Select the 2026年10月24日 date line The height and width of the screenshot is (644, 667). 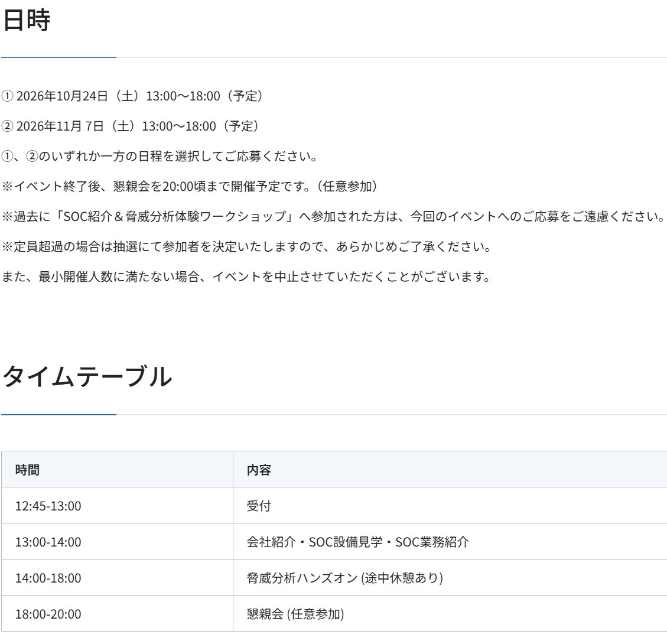tap(132, 96)
